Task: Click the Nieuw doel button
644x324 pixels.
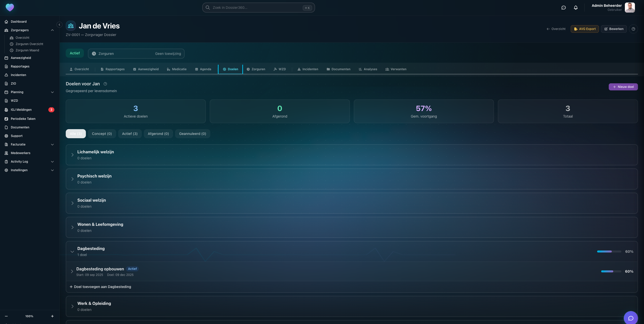Action: 623,87
